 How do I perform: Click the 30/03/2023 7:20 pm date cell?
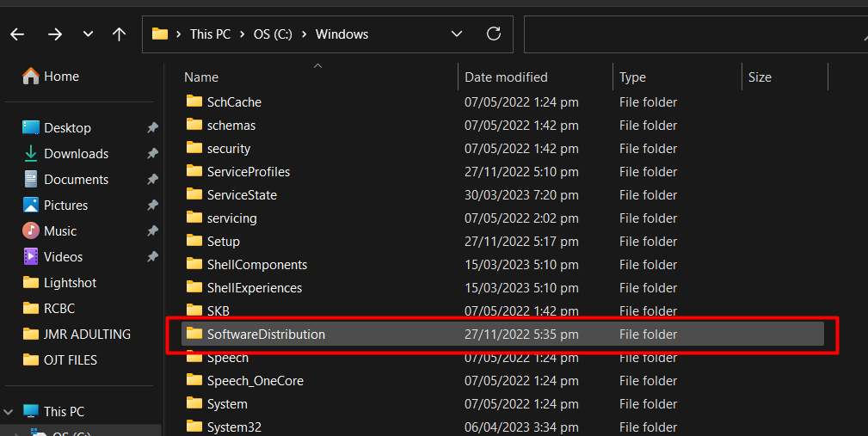coord(521,195)
